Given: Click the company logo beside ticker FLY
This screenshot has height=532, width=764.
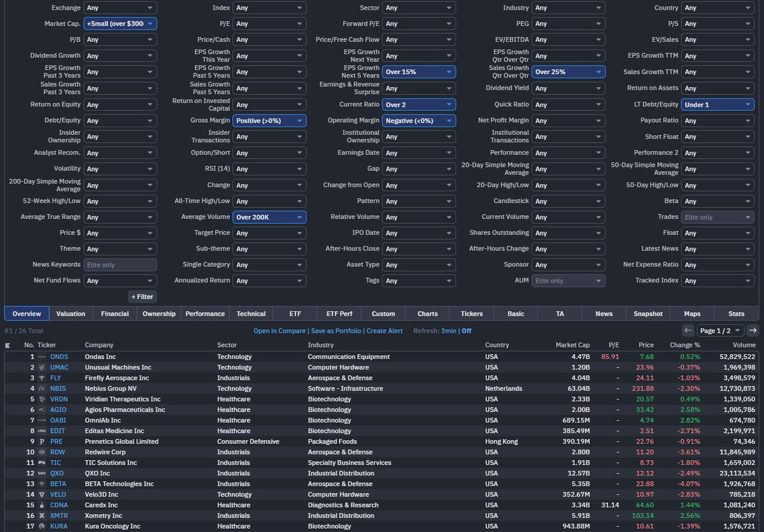Looking at the screenshot, I should [x=41, y=378].
